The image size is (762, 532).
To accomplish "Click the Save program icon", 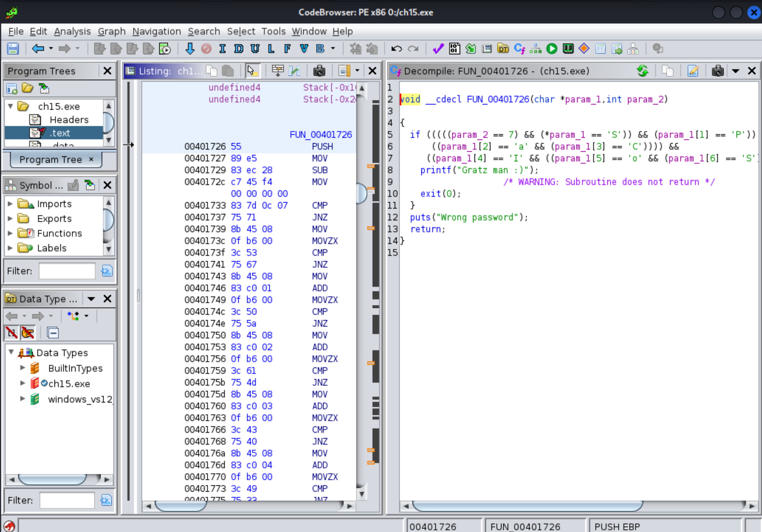I will [13, 49].
